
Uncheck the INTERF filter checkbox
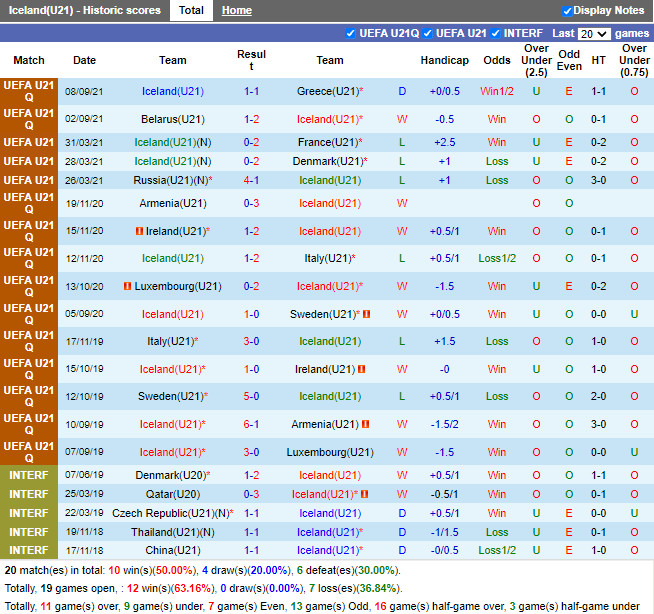point(495,33)
